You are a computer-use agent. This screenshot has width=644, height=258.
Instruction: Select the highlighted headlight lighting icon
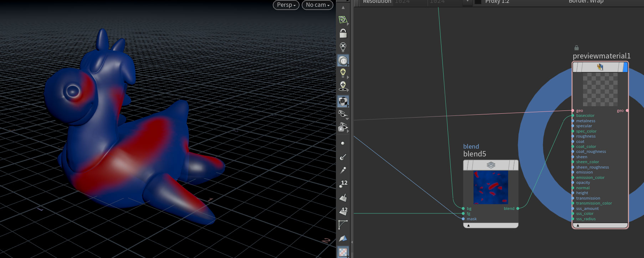tap(343, 61)
